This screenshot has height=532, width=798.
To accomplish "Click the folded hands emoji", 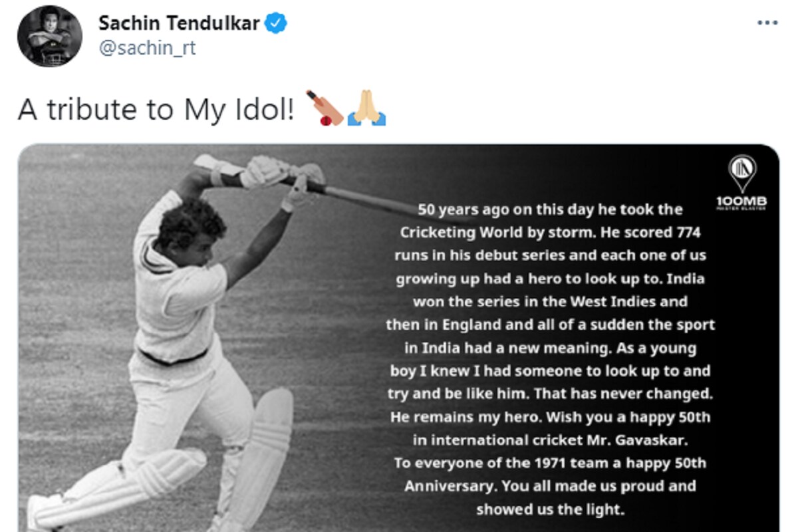I will point(367,109).
